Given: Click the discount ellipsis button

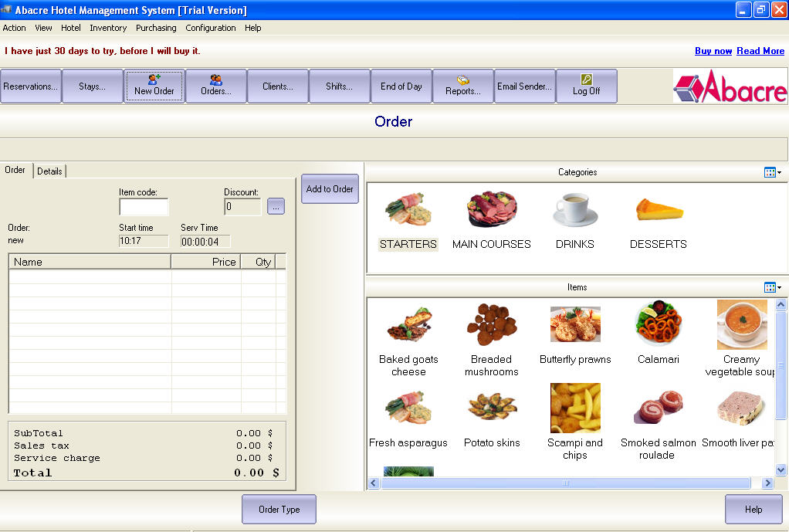Looking at the screenshot, I should click(x=276, y=206).
